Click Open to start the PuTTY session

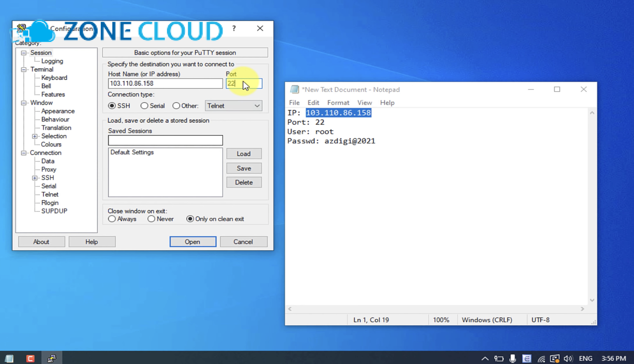(x=193, y=242)
